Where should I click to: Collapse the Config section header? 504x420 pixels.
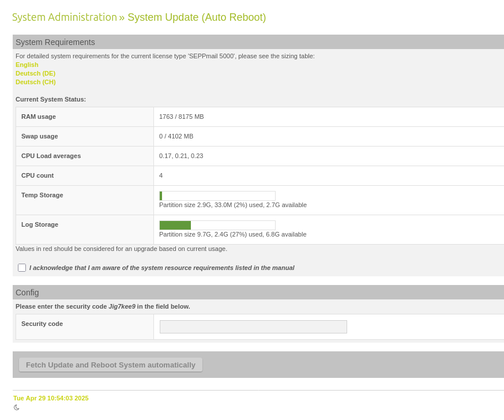click(27, 292)
